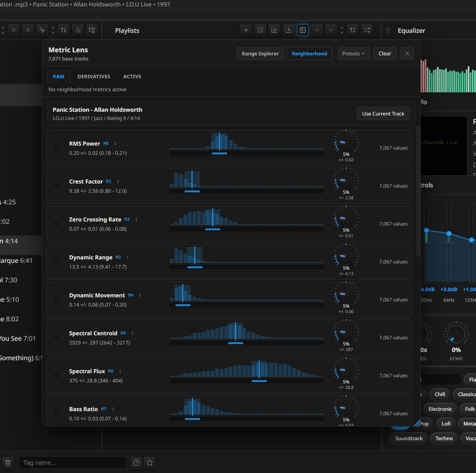Enable the RMS Power metric circle toggle
This screenshot has height=473, width=476.
56,148
